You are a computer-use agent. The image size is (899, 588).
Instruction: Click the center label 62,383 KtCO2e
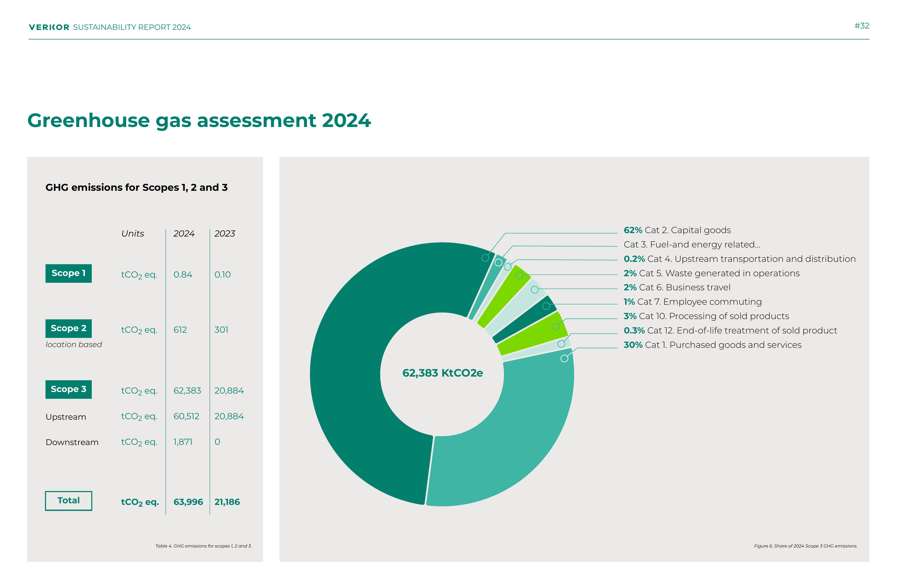442,373
